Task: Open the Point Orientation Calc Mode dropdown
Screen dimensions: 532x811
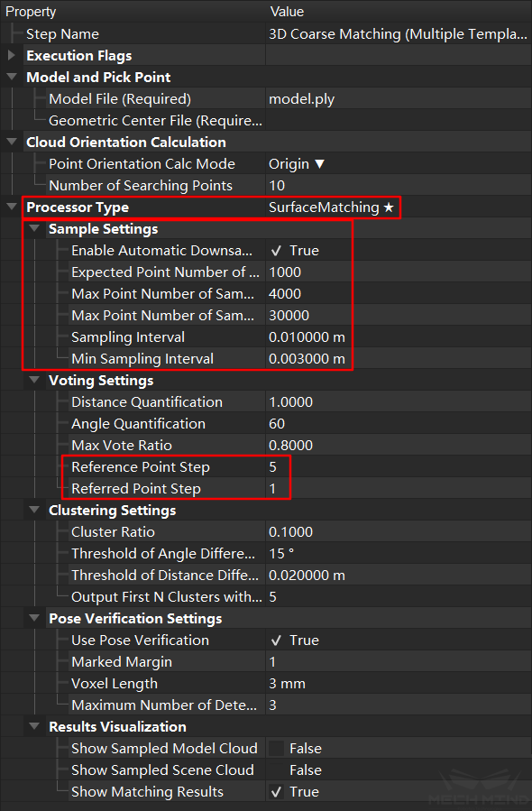Action: click(x=297, y=164)
